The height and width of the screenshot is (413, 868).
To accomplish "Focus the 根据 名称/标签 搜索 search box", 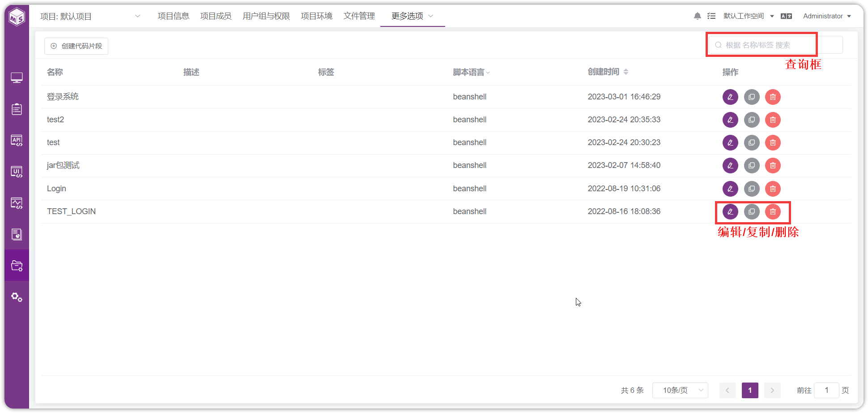I will (775, 45).
